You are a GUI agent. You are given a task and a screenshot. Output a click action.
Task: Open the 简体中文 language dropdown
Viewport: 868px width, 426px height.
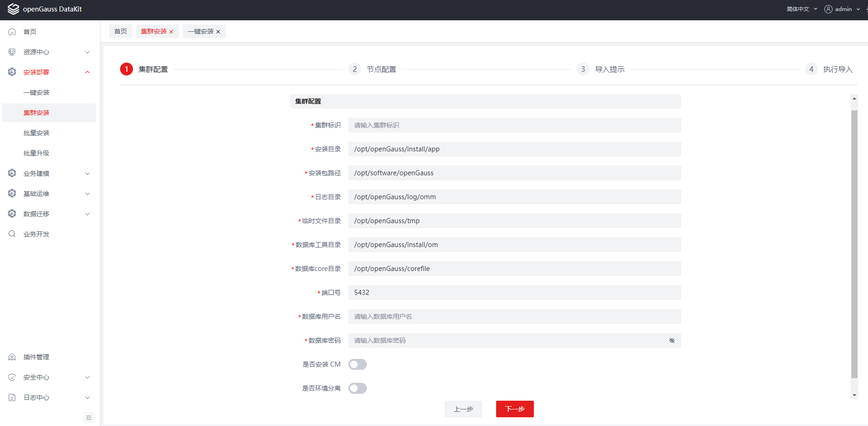click(801, 9)
